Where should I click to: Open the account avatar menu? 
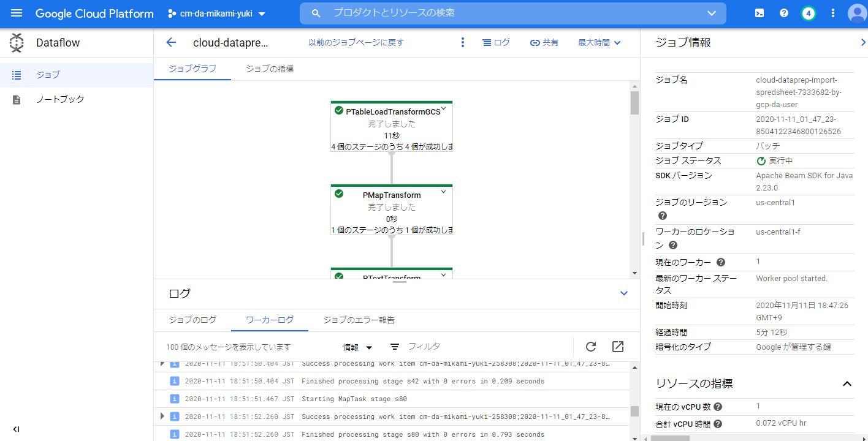click(x=856, y=13)
